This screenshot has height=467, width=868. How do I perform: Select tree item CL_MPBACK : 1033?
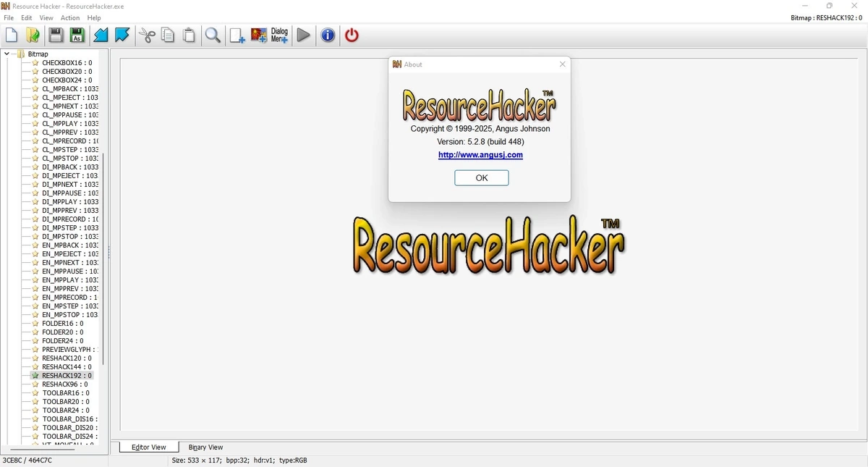70,89
